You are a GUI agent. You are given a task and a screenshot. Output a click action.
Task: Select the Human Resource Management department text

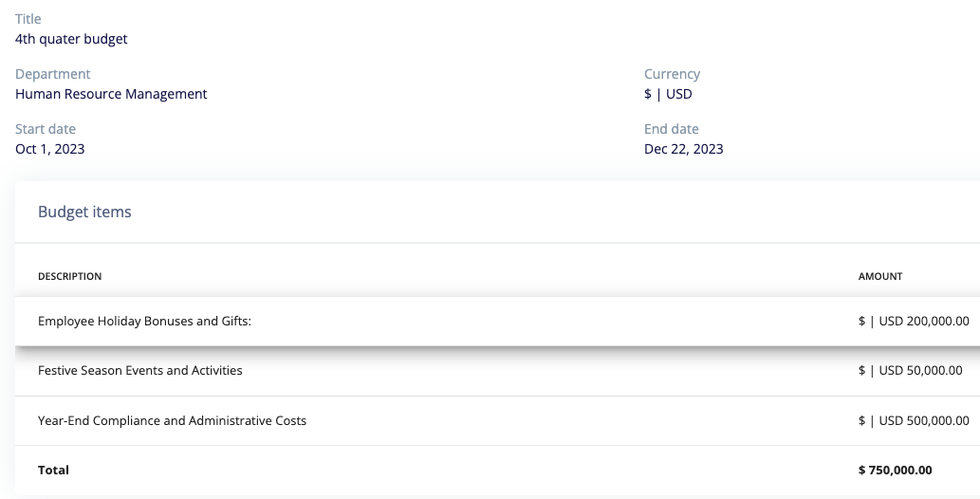(x=111, y=94)
